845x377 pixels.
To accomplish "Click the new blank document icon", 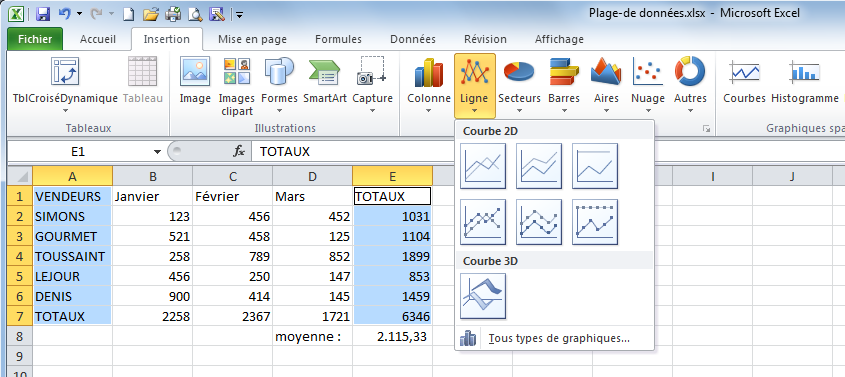I will 128,15.
